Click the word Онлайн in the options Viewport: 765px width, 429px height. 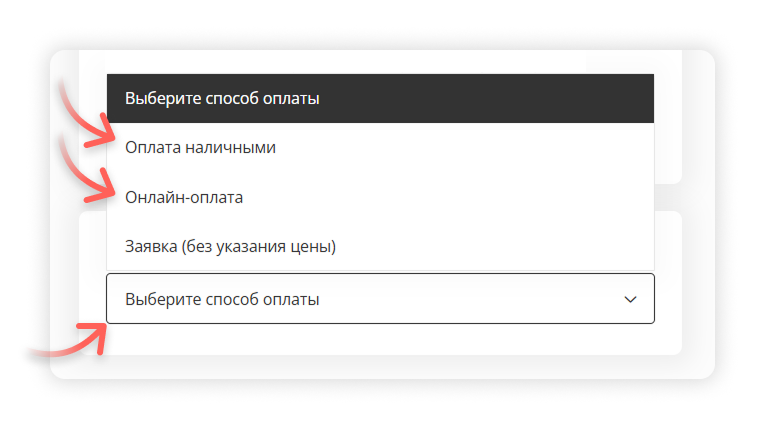[x=152, y=197]
